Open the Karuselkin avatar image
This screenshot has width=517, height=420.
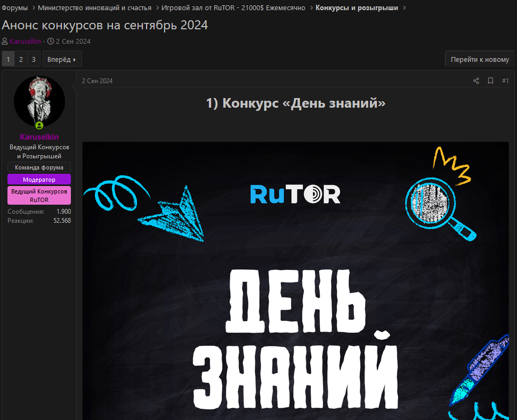pyautogui.click(x=39, y=101)
